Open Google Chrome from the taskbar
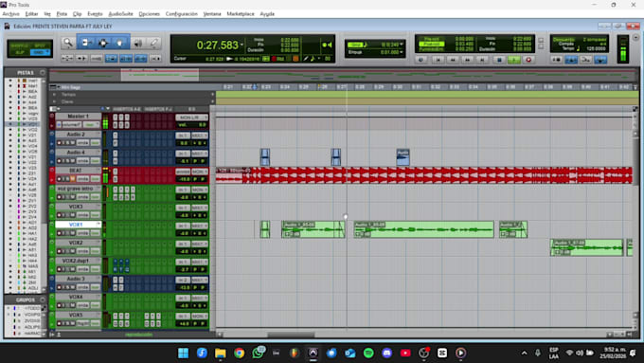The width and height of the screenshot is (644, 363). pyautogui.click(x=239, y=353)
